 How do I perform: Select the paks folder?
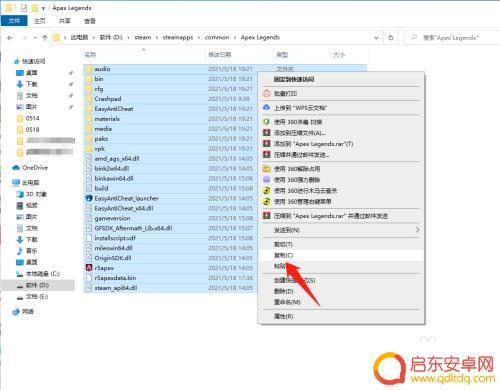coord(101,139)
